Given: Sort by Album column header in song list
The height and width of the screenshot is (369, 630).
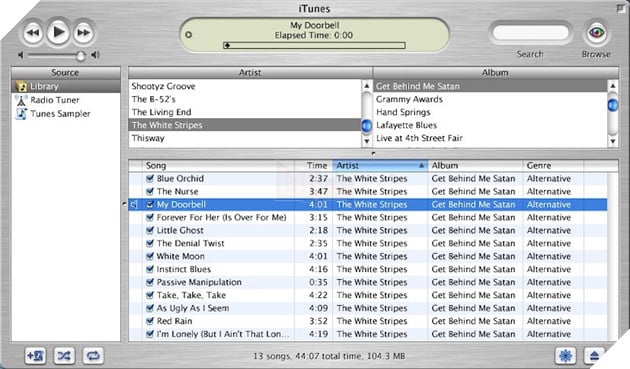Looking at the screenshot, I should pyautogui.click(x=476, y=166).
